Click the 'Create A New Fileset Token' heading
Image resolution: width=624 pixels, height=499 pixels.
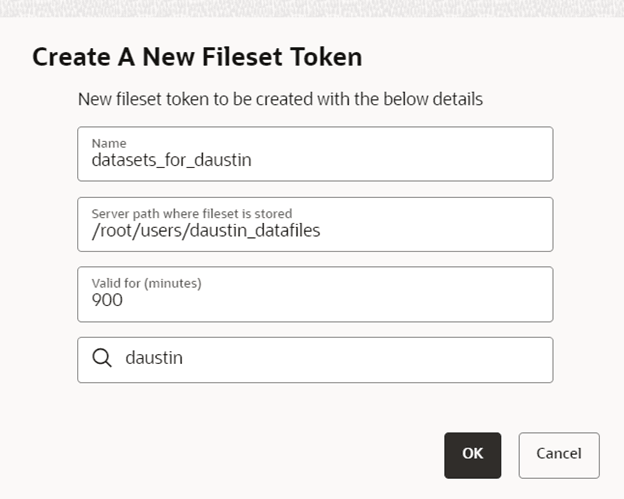pyautogui.click(x=197, y=56)
